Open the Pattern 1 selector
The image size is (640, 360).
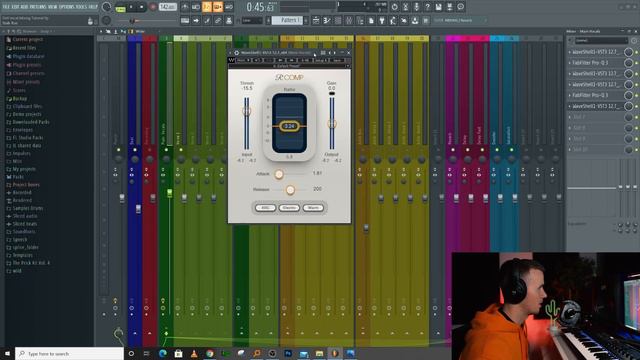coord(288,20)
